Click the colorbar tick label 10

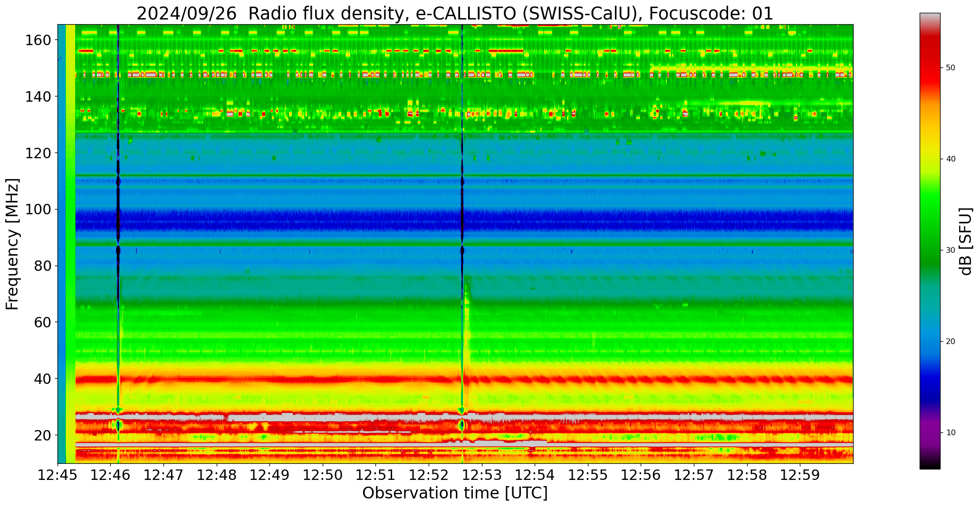click(951, 432)
